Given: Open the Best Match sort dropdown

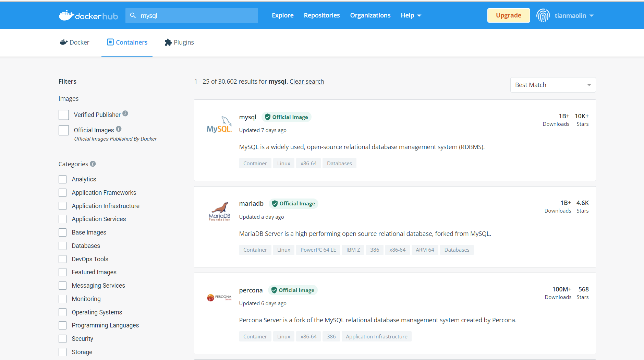Looking at the screenshot, I should point(553,85).
